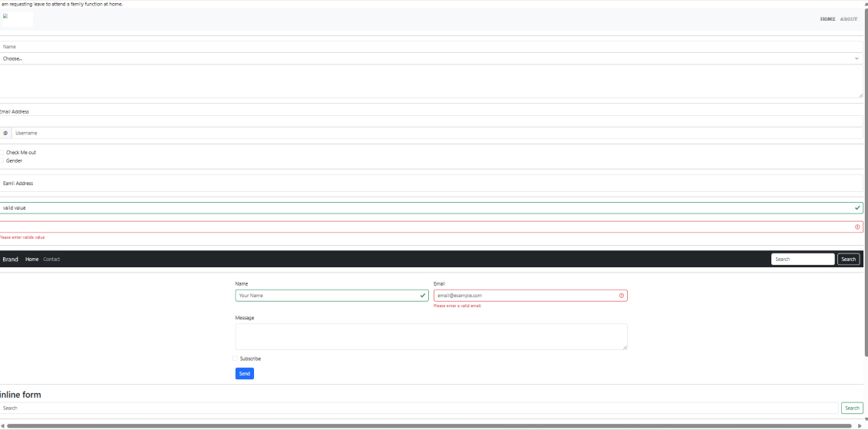Select Home in the dark navbar
The image size is (868, 430).
[32, 260]
